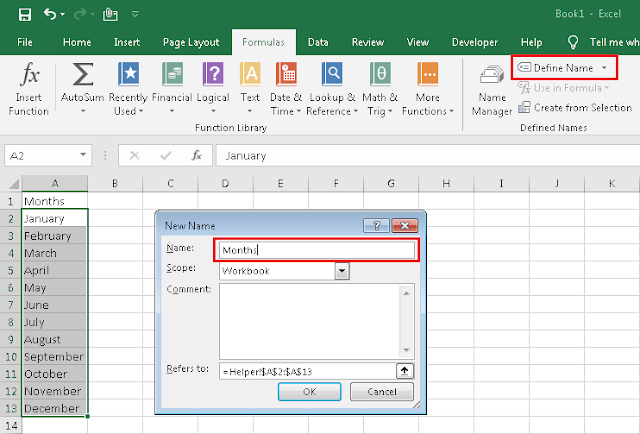Switch to the Data ribbon tab
The image size is (640, 434).
(x=318, y=42)
